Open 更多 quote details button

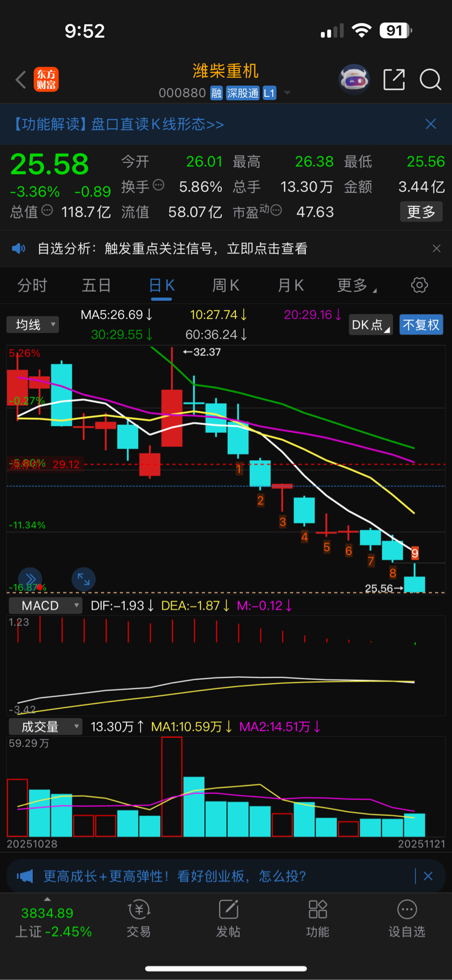pos(421,212)
